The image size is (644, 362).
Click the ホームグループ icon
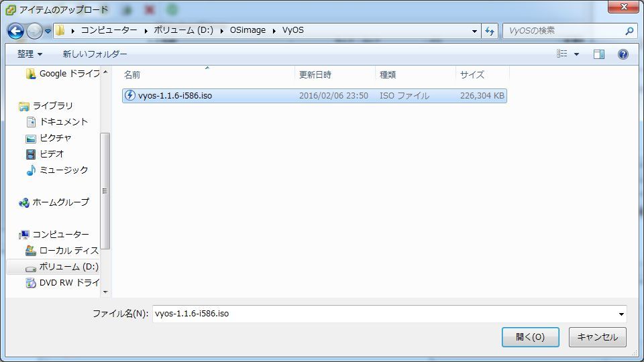click(x=24, y=202)
